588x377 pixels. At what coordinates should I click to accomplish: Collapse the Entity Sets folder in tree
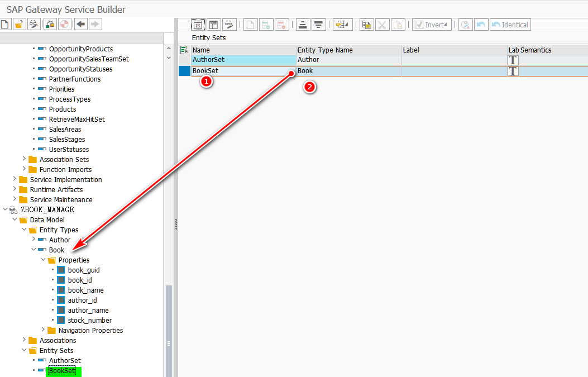pos(24,350)
